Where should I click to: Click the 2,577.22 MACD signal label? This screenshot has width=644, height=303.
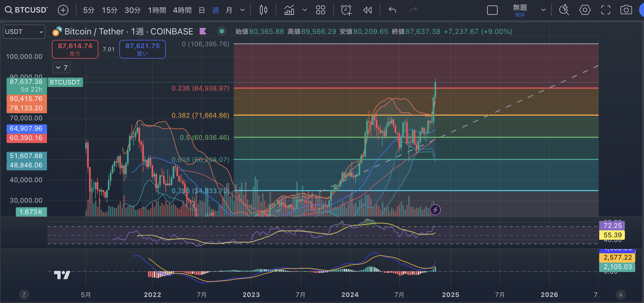click(617, 257)
